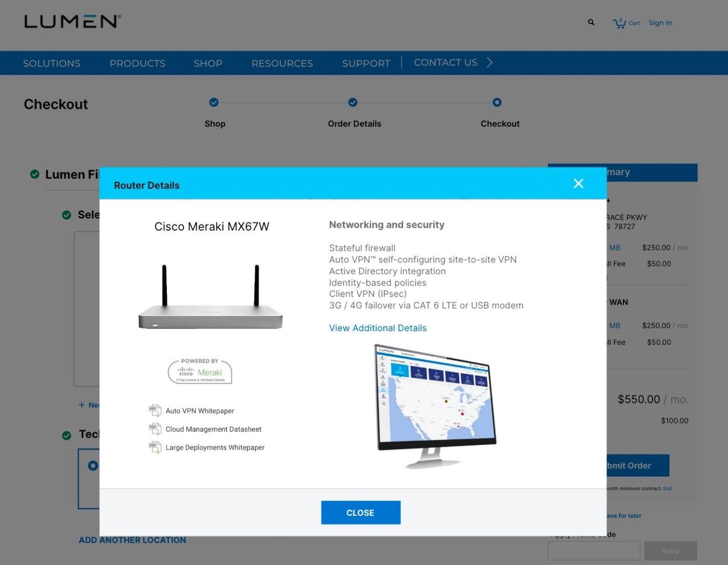Screen dimensions: 728x565
Task: Open the SUPPORT menu
Action: click(366, 63)
